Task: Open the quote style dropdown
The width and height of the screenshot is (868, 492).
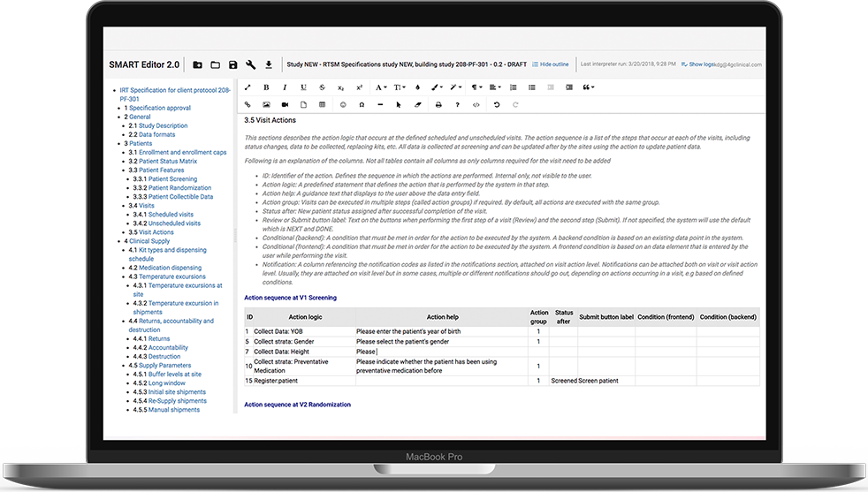Action: coord(588,87)
